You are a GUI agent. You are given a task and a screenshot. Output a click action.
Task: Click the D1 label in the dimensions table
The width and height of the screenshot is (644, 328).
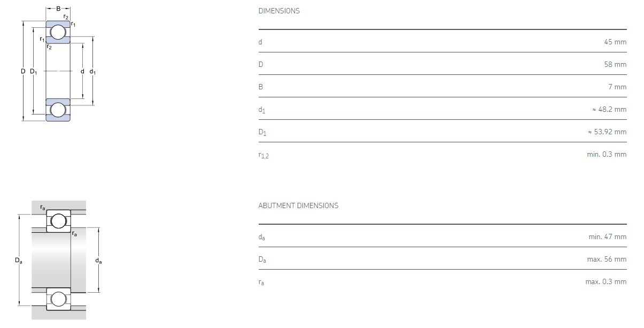click(x=262, y=132)
